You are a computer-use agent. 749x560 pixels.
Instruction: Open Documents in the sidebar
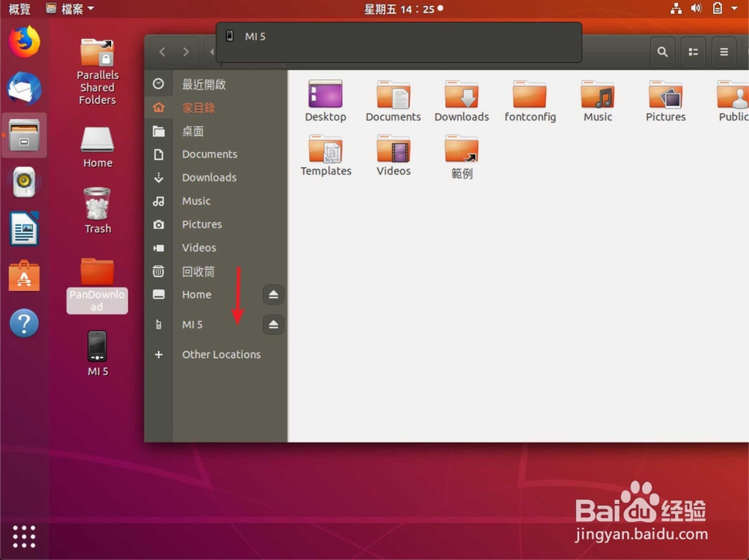pyautogui.click(x=216, y=154)
